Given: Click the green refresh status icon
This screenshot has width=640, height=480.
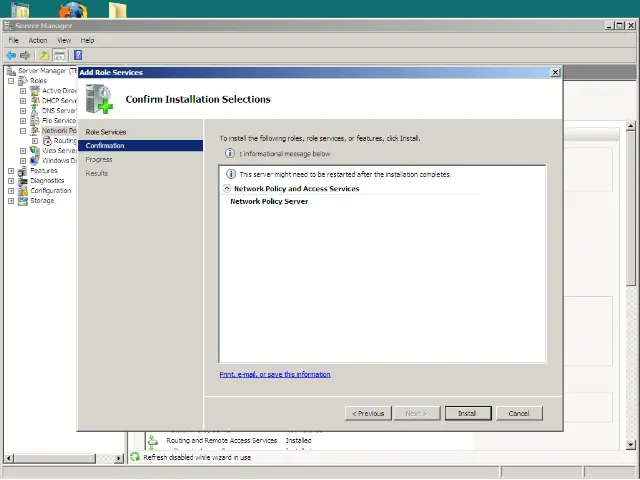Looking at the screenshot, I should point(135,457).
